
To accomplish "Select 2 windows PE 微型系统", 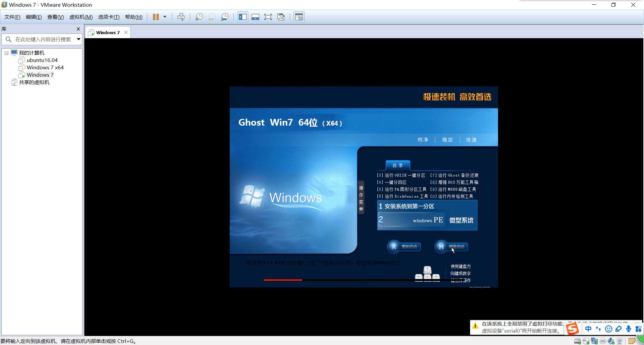I will pyautogui.click(x=427, y=220).
